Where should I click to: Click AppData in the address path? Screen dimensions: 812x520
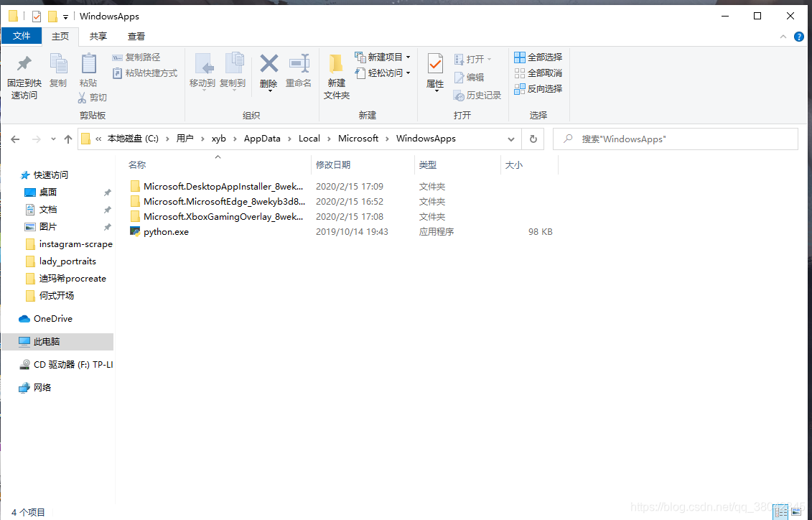click(x=262, y=139)
